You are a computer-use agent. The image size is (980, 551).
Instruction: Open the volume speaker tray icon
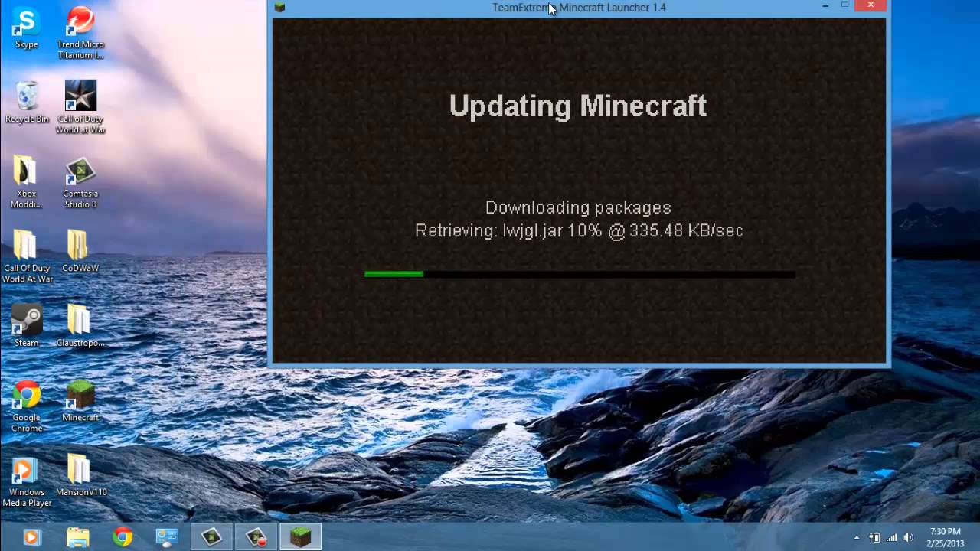tap(909, 537)
